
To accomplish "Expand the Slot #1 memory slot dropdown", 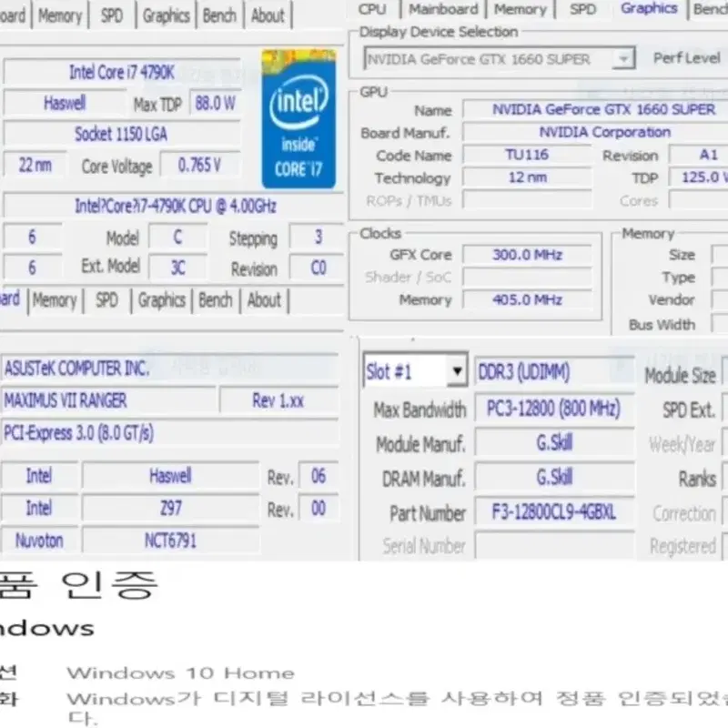I will [457, 371].
